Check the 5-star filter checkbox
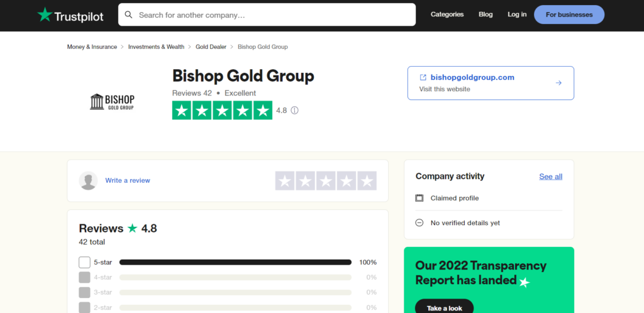The image size is (644, 313). (85, 262)
